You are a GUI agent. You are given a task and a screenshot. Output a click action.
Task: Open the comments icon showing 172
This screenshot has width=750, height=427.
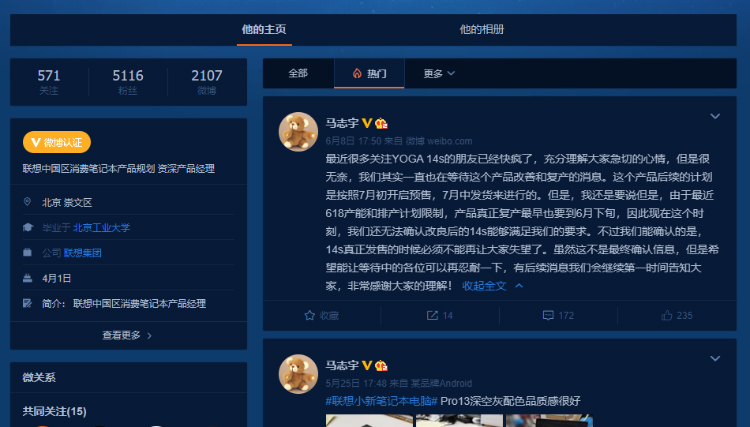[x=558, y=316]
